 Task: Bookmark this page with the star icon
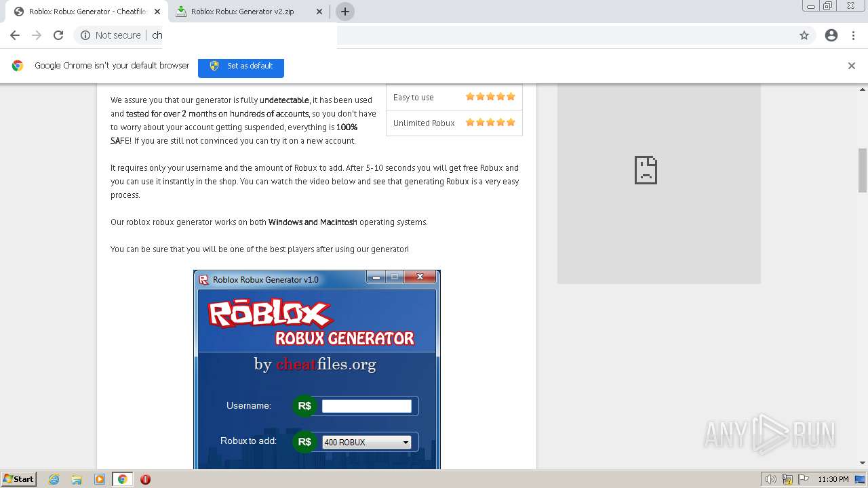804,35
